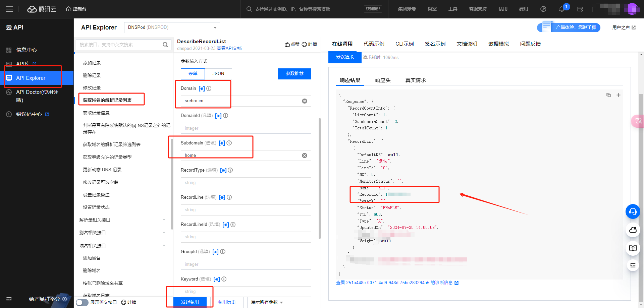Image resolution: width=644 pixels, height=308 pixels.
Task: Click the plus icon above response JSON
Action: (x=619, y=95)
